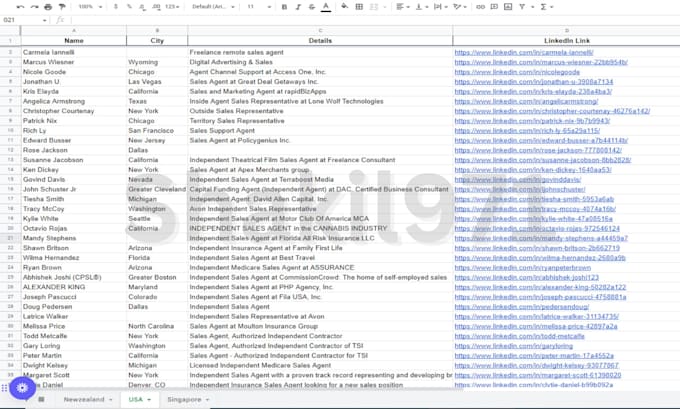Viewport: 680px width, 409px height.
Task: Click into the formula bar
Action: (x=373, y=20)
